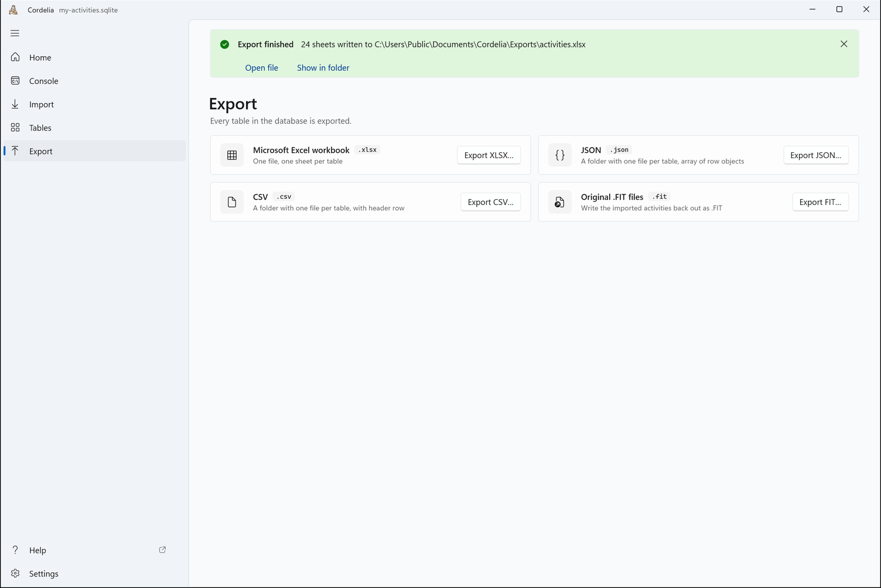
Task: Go to the Import page
Action: coord(94,104)
